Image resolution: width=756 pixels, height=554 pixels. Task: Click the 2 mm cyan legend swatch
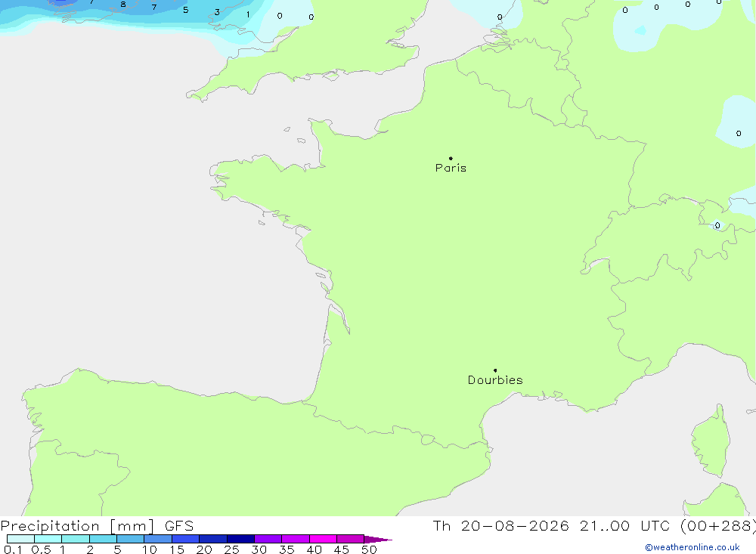tap(103, 539)
